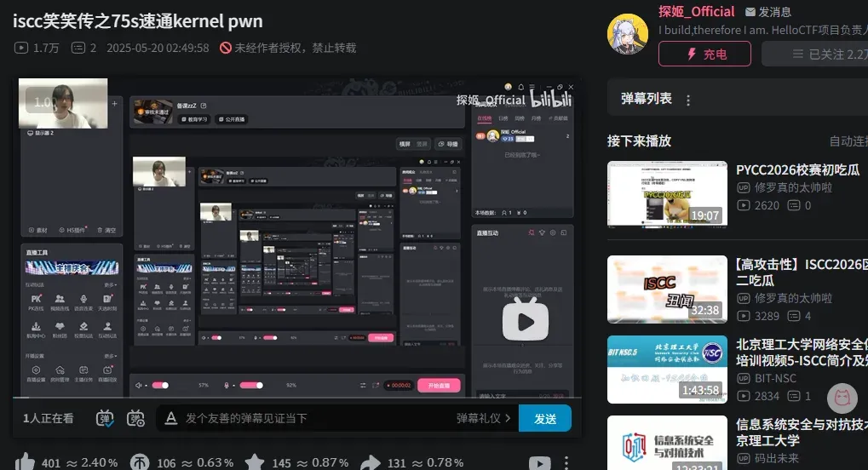Click the like count '401'
Viewport: 868px width, 470px height.
51,463
